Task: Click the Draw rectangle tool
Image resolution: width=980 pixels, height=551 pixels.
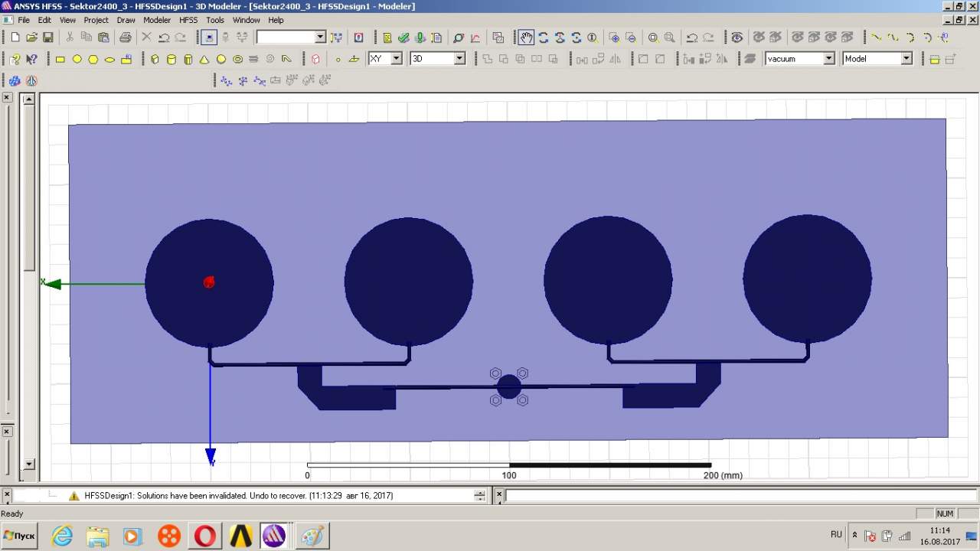Action: [x=60, y=59]
